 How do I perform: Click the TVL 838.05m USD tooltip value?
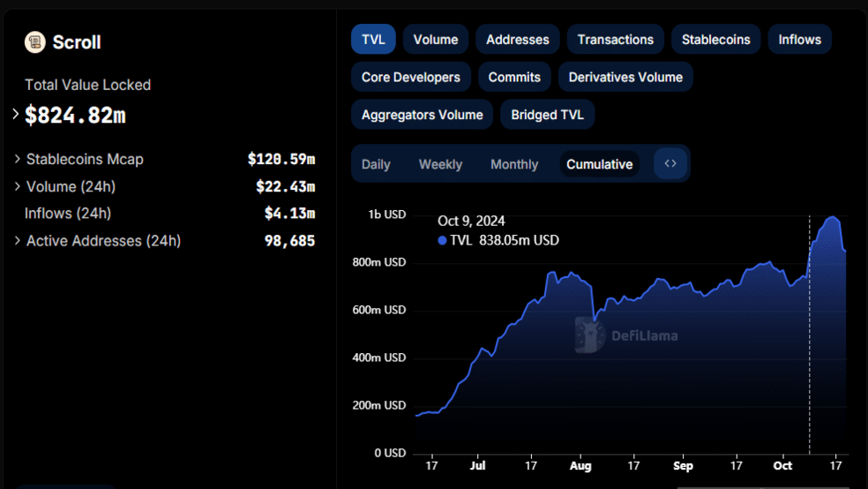pyautogui.click(x=505, y=240)
